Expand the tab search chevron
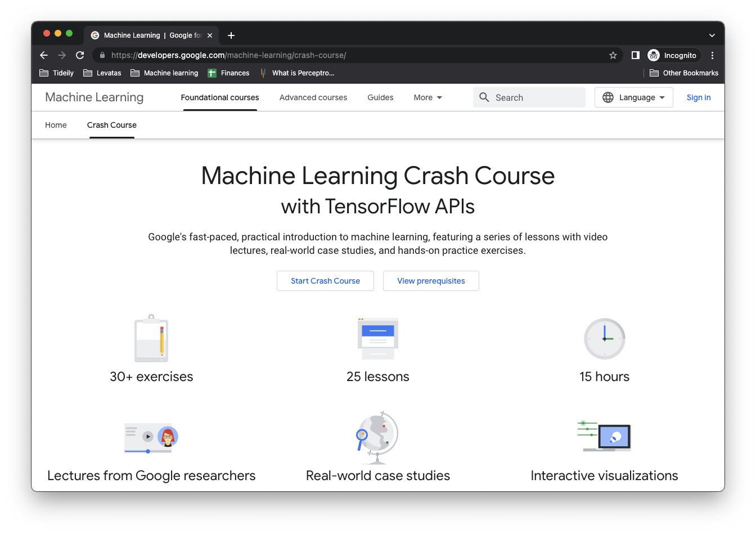This screenshot has height=533, width=756. [712, 35]
